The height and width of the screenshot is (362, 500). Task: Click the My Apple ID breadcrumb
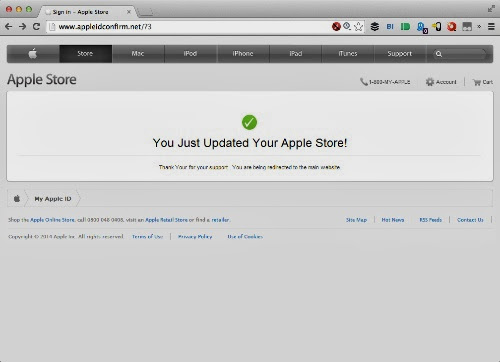click(53, 199)
